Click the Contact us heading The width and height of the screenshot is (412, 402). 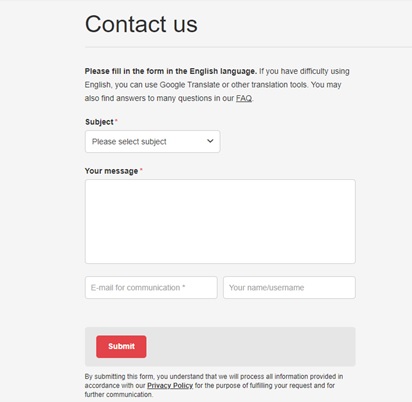point(141,24)
